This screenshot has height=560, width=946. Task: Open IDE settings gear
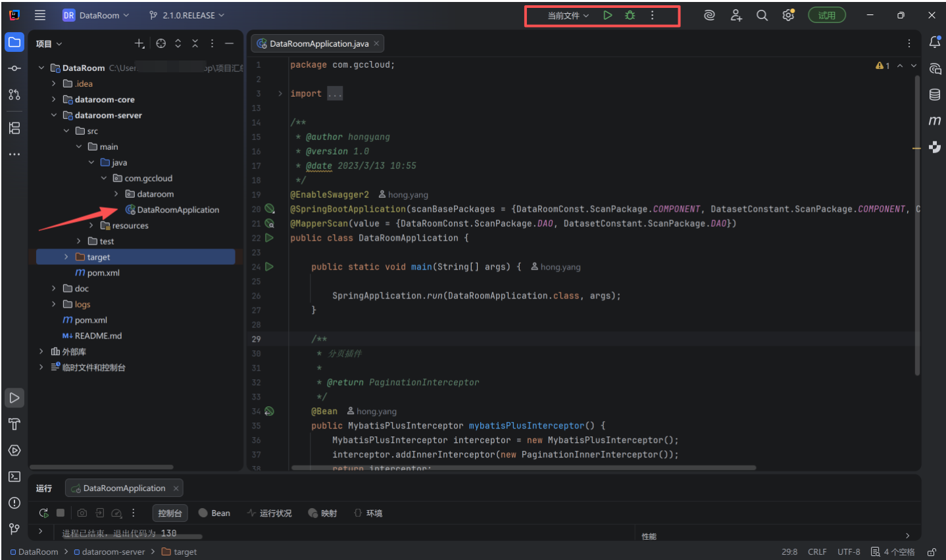pos(788,15)
